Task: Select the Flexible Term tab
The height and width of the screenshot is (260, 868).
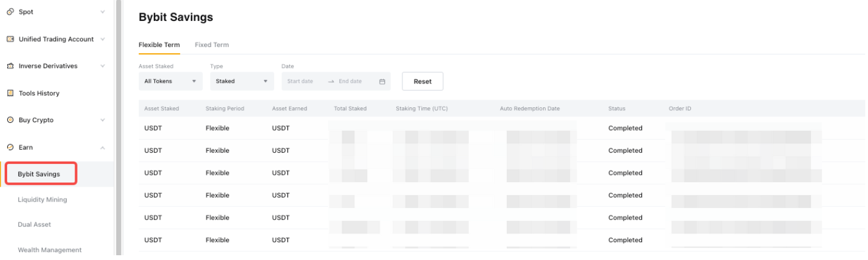Action: coord(159,45)
